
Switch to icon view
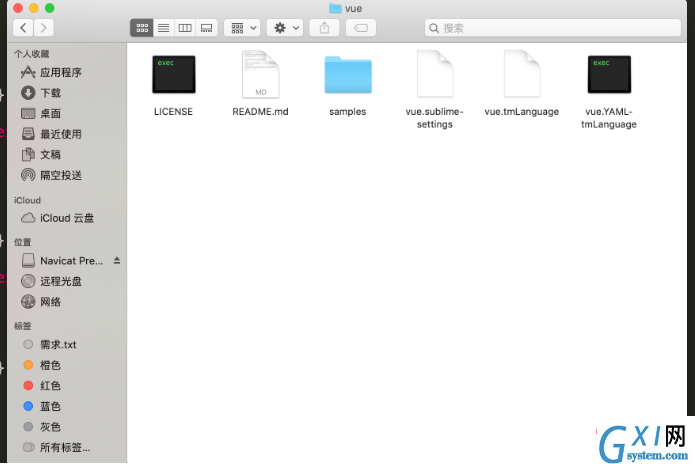coord(142,28)
